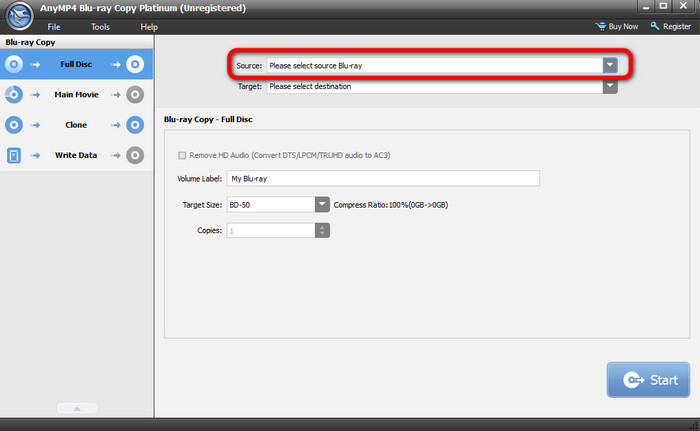Click the Buy Now shopping cart icon

click(600, 26)
